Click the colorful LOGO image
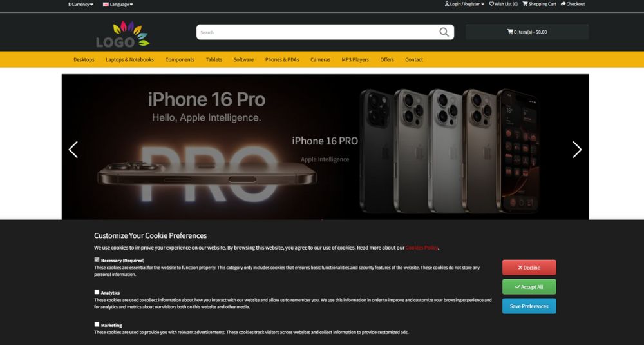This screenshot has height=345, width=644. (123, 34)
